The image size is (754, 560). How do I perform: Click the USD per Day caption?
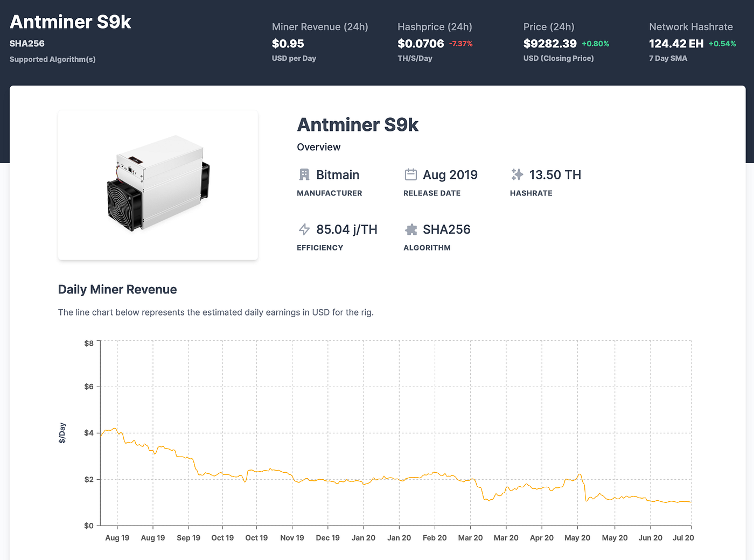(x=294, y=58)
